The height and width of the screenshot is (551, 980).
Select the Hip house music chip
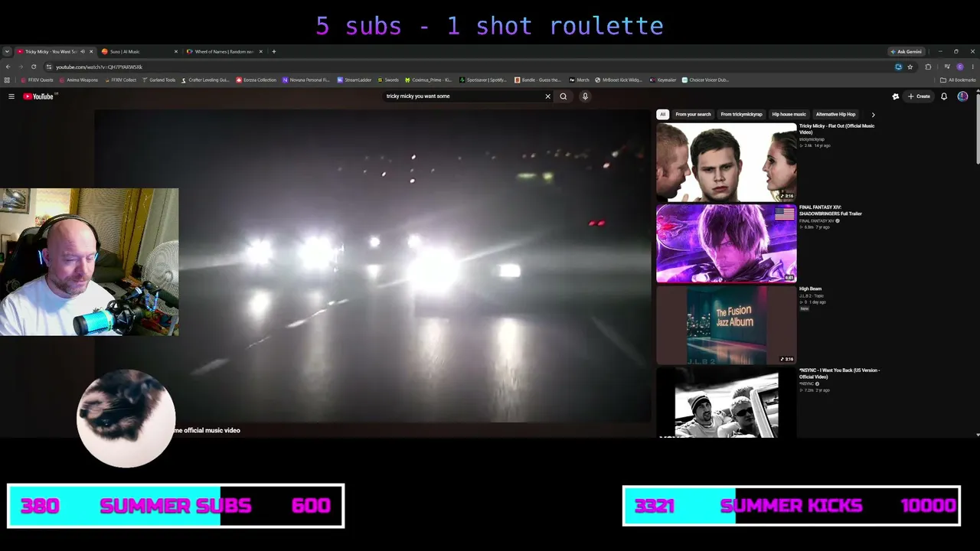(789, 114)
